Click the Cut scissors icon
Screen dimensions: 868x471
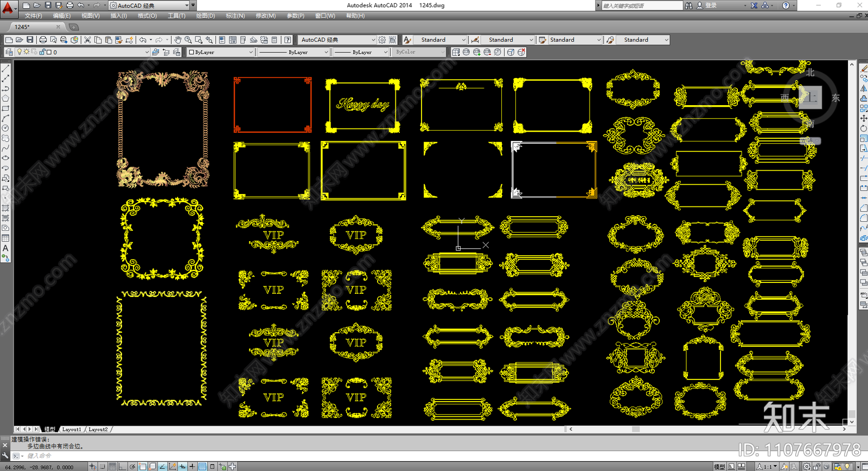pyautogui.click(x=87, y=40)
